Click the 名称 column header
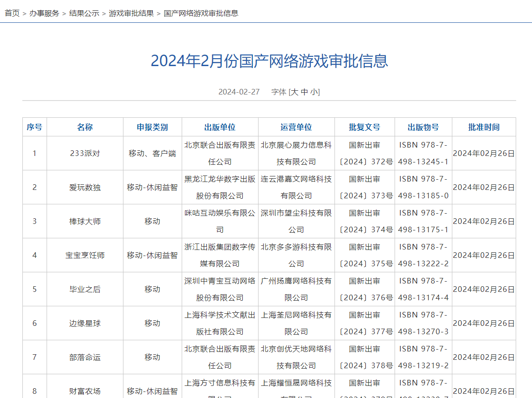532x398 pixels. [85, 127]
